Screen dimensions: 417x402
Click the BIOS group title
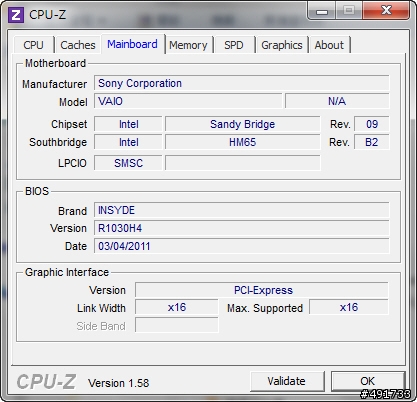[37, 191]
